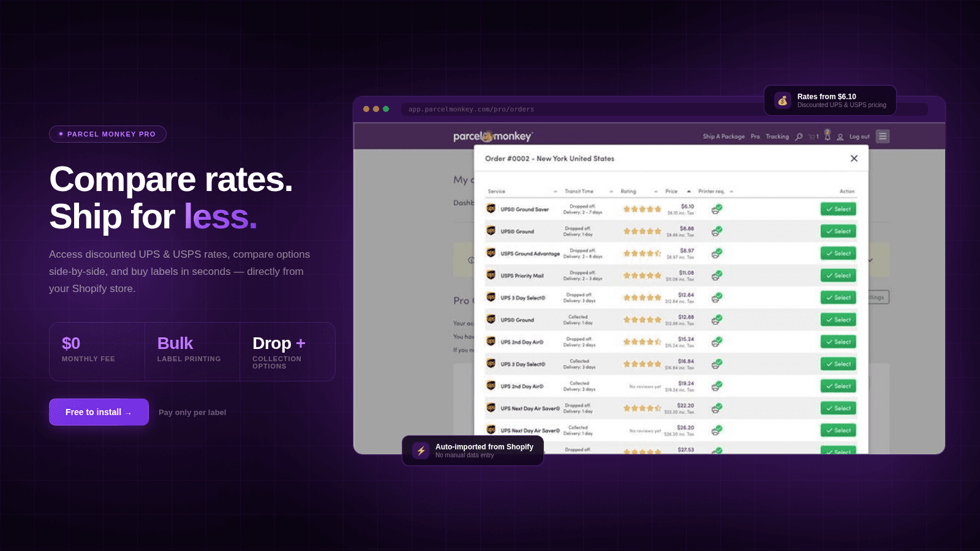The width and height of the screenshot is (980, 551).
Task: Select the UPS Next Day Air Saver $26.20 rate
Action: [838, 430]
